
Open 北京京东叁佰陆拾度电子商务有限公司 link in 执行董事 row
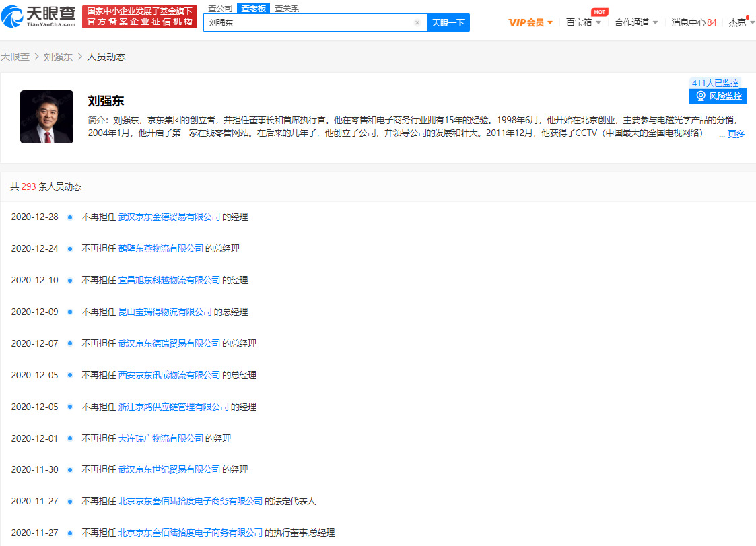(191, 533)
